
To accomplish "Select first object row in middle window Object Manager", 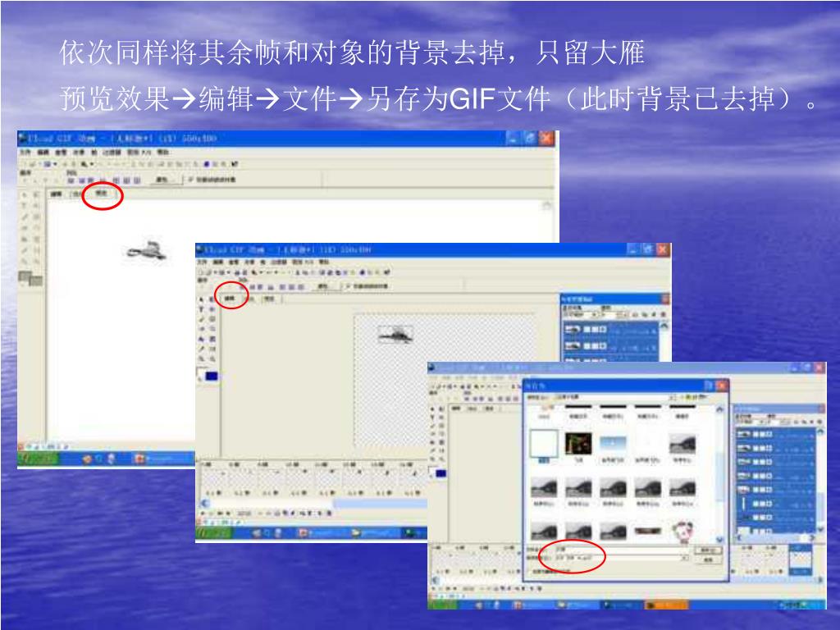I will tap(610, 329).
